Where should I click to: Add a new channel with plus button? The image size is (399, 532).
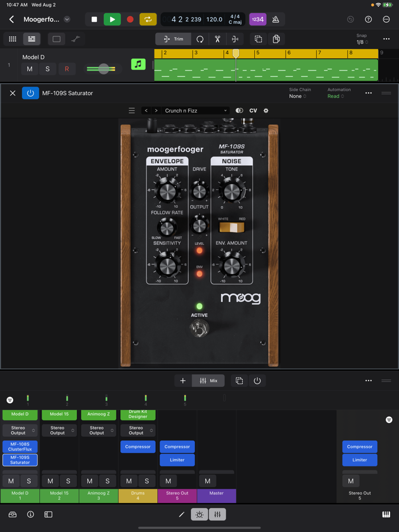coord(183,380)
